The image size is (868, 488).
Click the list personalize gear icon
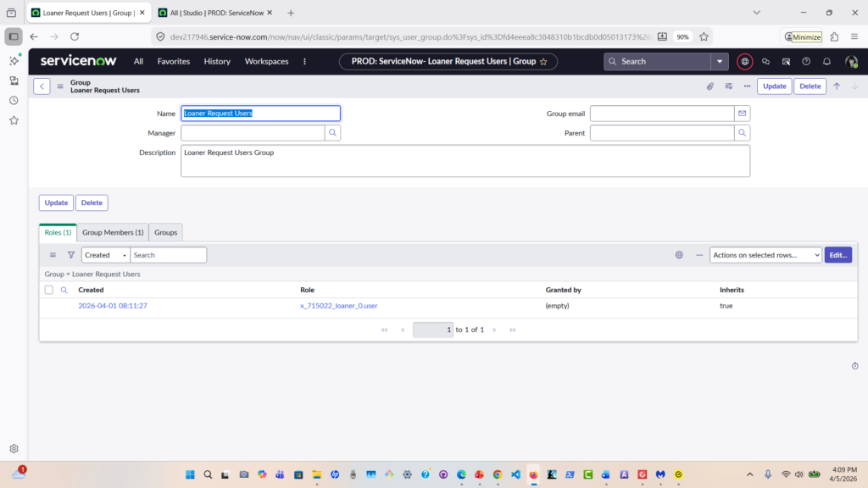pyautogui.click(x=679, y=255)
